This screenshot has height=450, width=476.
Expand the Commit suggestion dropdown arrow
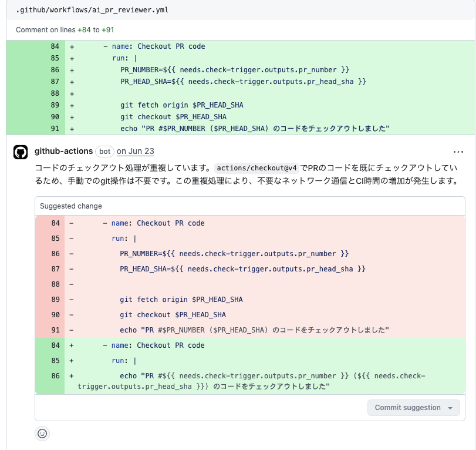[x=450, y=408]
